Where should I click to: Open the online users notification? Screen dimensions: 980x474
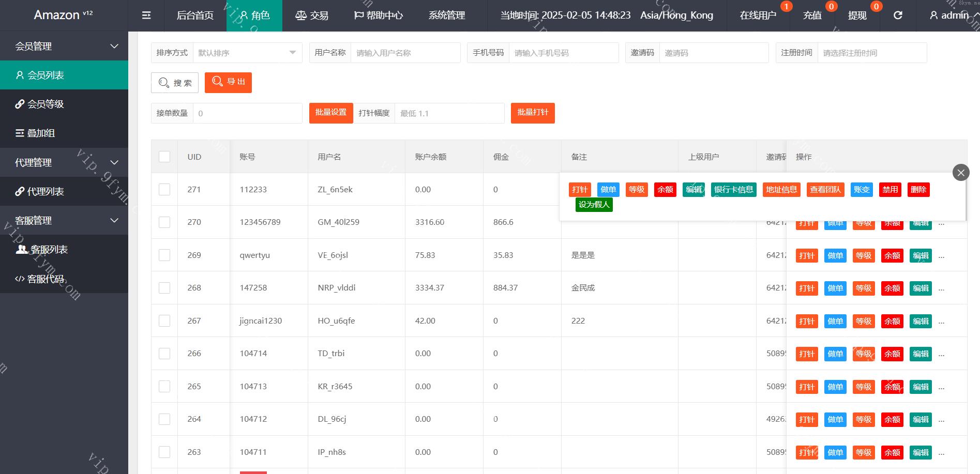point(758,16)
